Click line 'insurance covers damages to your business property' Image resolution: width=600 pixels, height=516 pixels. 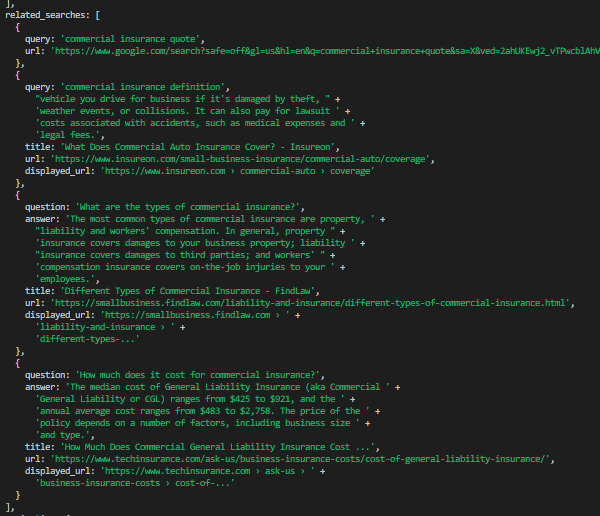point(195,243)
